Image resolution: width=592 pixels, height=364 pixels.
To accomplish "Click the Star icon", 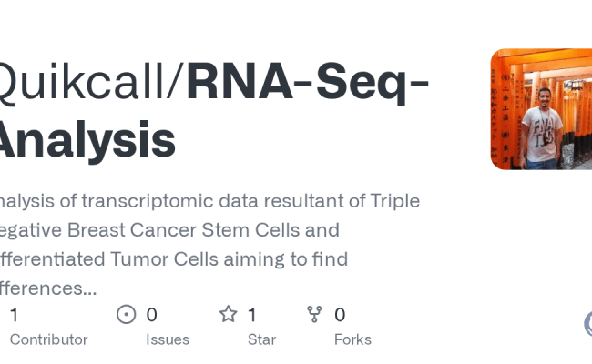I will click(228, 315).
